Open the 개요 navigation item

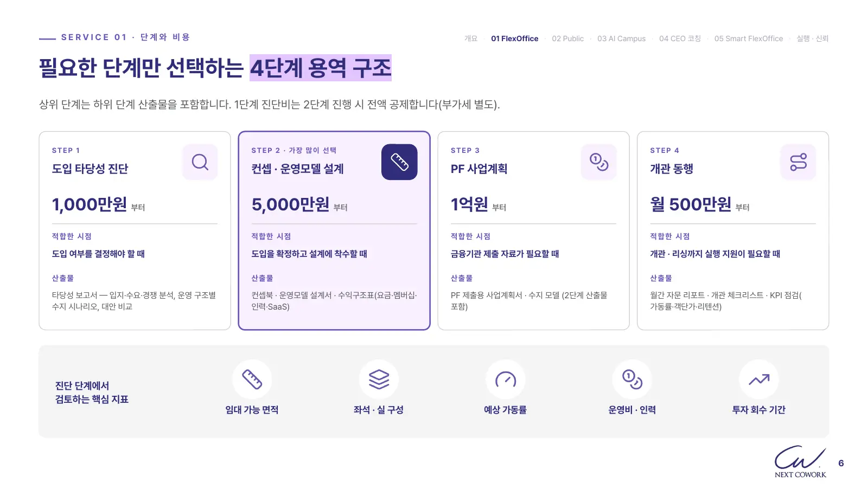(x=471, y=38)
